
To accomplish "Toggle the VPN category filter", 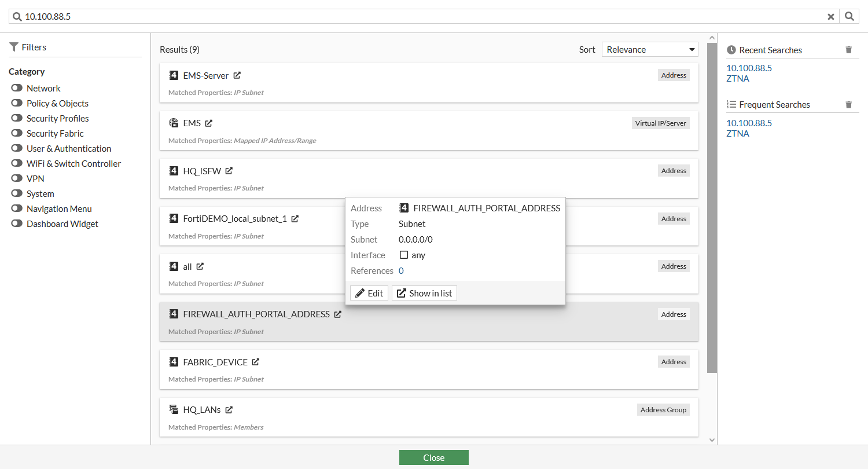I will (x=17, y=178).
